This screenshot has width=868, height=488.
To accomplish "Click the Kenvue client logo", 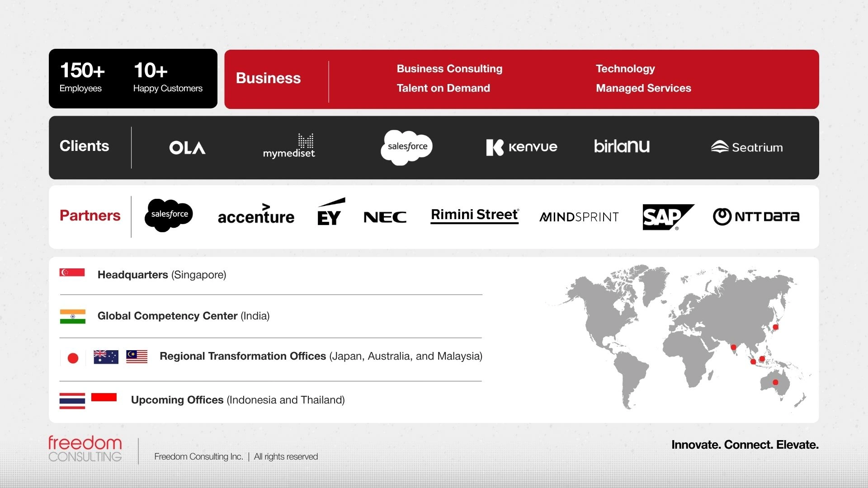I will coord(521,147).
